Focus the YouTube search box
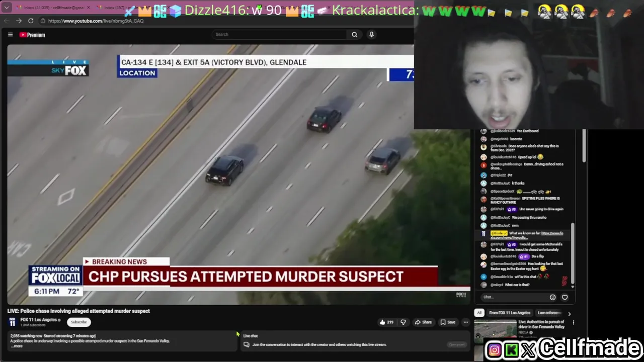The height and width of the screenshot is (362, 644). pos(279,34)
